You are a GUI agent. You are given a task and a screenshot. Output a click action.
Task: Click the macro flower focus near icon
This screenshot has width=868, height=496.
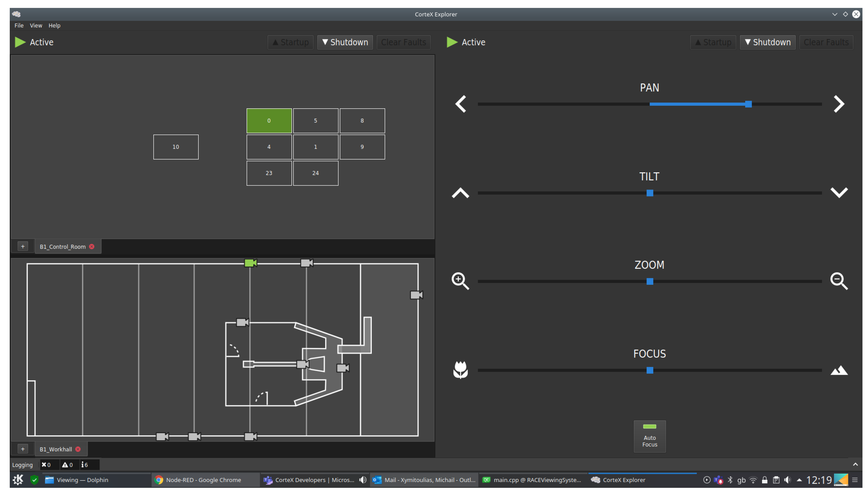(x=460, y=370)
